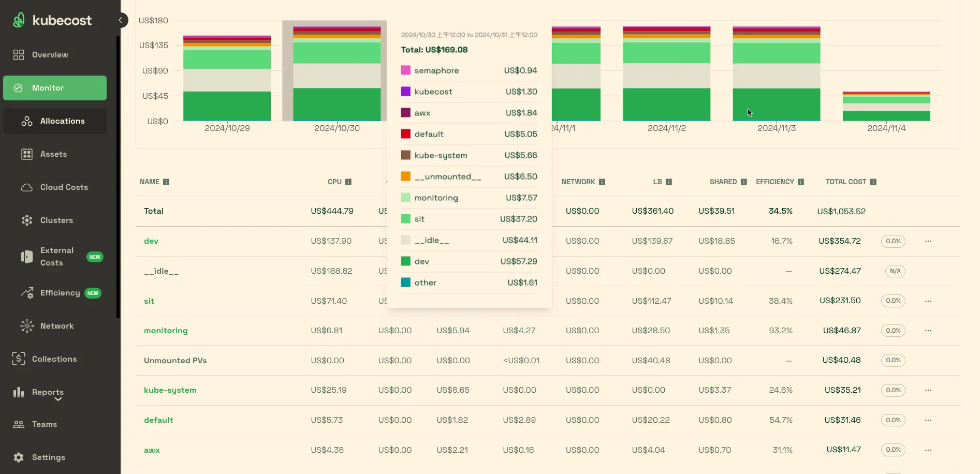Open the dev row options menu

928,241
